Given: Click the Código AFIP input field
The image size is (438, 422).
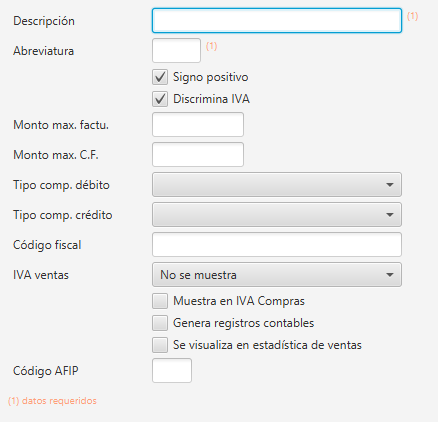Looking at the screenshot, I should (172, 371).
